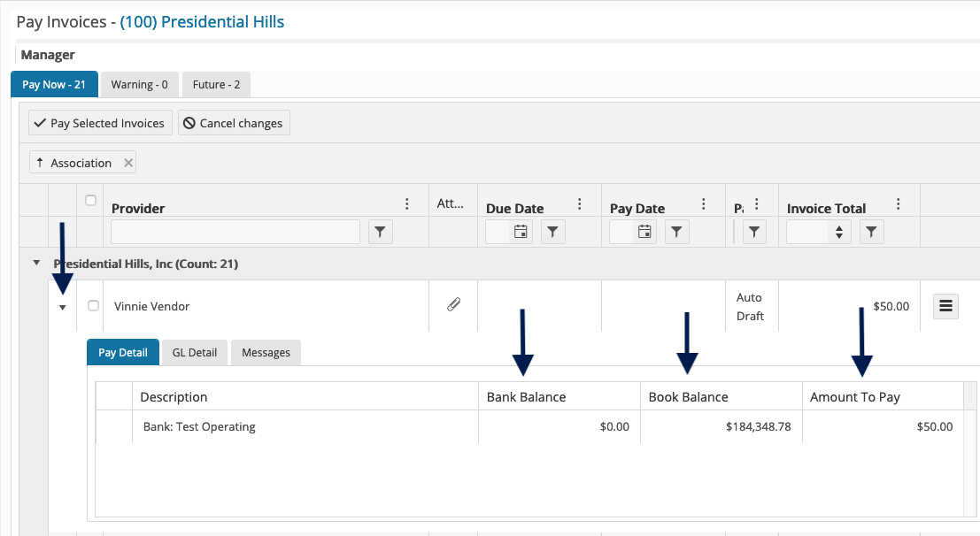980x536 pixels.
Task: Select the Pay Detail tab
Action: tap(123, 352)
